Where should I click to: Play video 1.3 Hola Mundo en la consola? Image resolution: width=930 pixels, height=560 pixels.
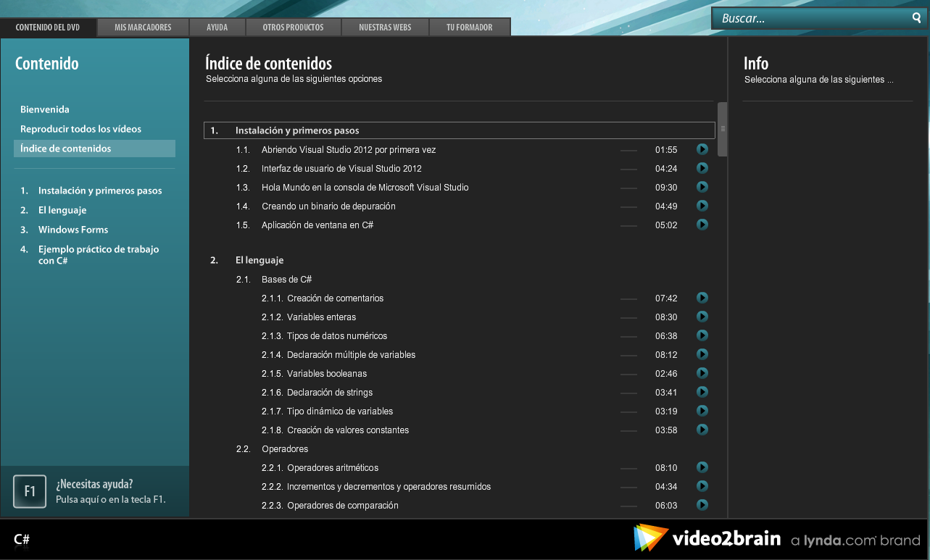[702, 187]
